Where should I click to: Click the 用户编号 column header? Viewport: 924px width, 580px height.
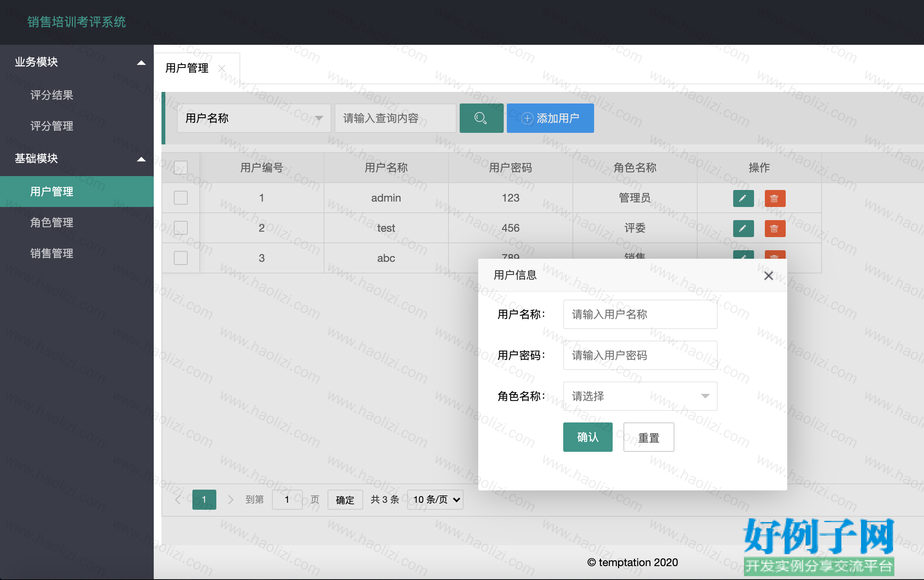[x=262, y=168]
